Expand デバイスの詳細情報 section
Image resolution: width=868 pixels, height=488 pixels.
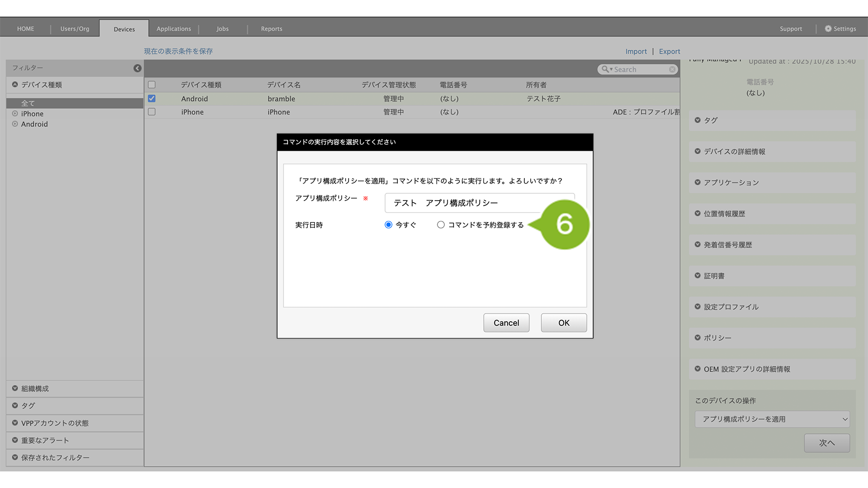[734, 152]
